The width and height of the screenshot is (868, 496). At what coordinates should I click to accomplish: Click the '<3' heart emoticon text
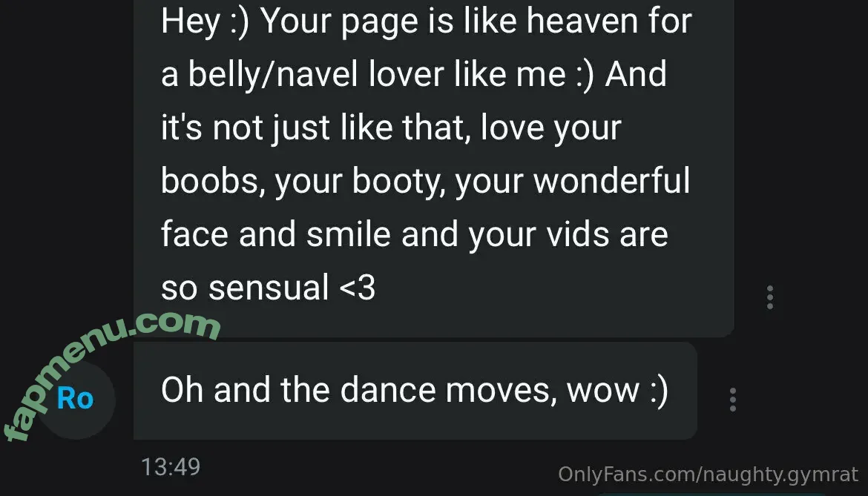coord(357,288)
